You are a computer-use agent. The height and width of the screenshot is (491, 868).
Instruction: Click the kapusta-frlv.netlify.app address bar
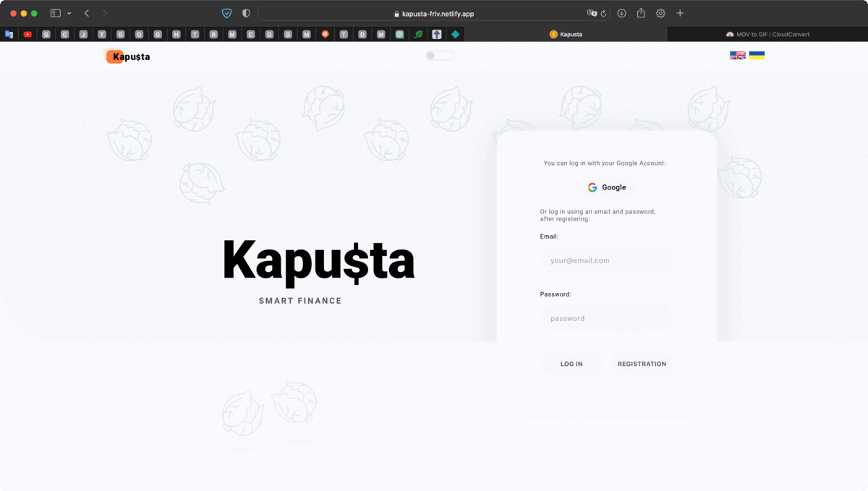[434, 13]
